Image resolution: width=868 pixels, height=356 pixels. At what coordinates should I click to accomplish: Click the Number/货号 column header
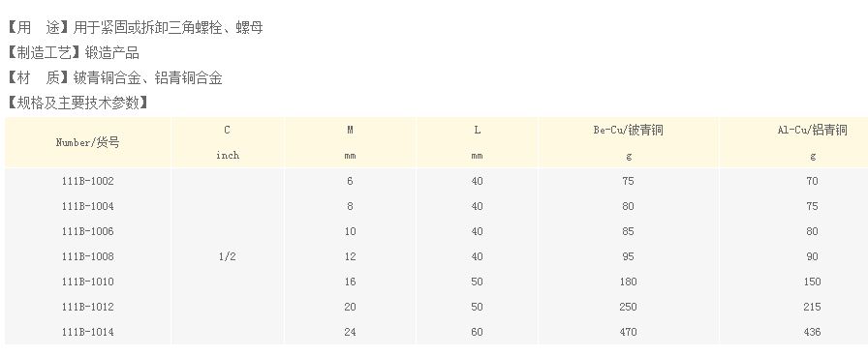[87, 142]
